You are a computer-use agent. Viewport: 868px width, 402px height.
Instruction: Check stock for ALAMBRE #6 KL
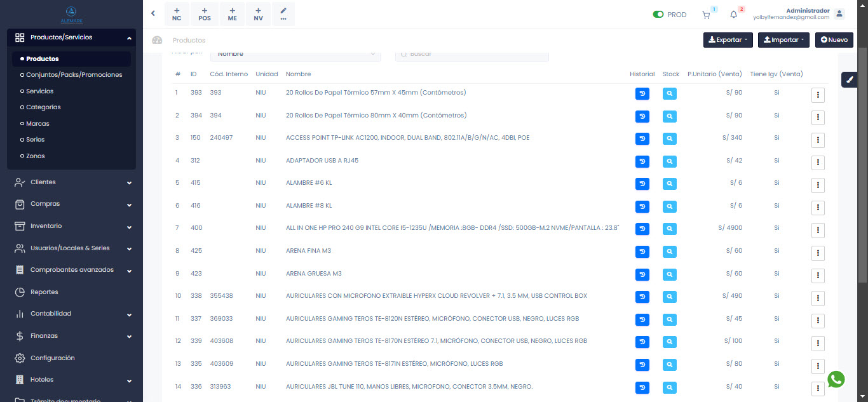click(x=670, y=184)
